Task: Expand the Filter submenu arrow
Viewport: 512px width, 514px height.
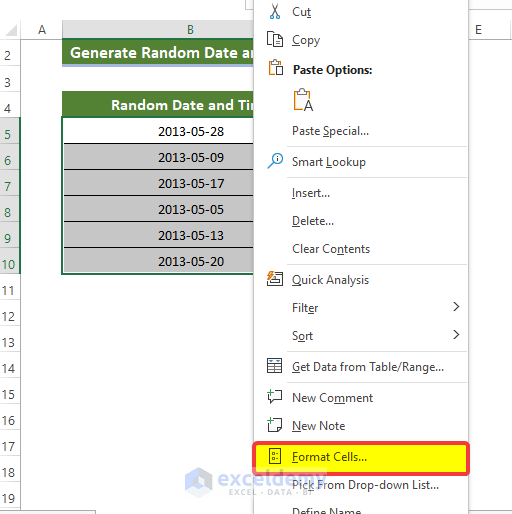Action: click(x=456, y=307)
